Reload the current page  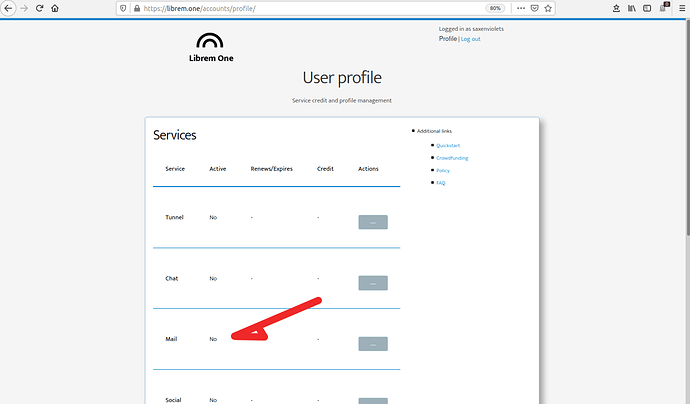click(x=40, y=8)
